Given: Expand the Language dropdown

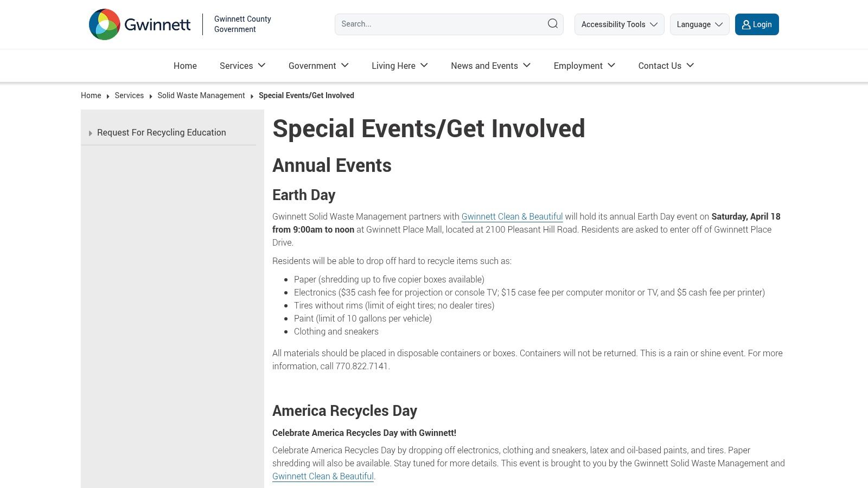Looking at the screenshot, I should coord(699,24).
